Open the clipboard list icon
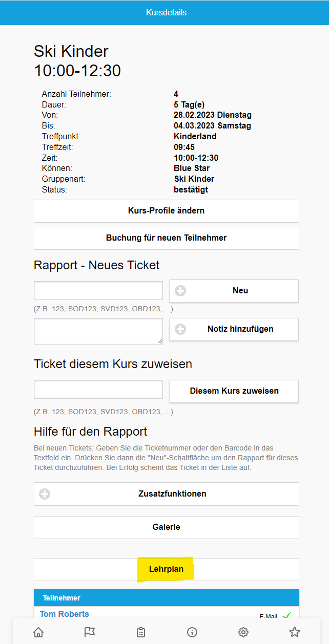 (141, 632)
